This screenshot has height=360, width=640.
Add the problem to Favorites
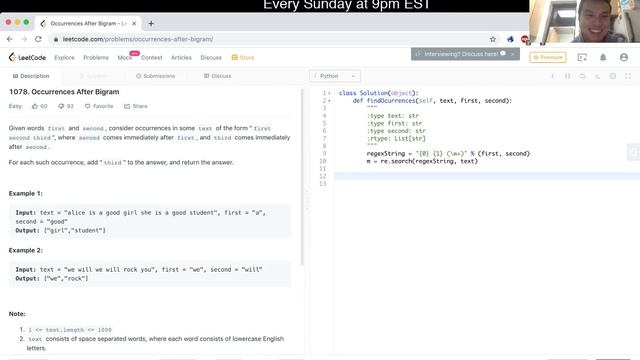(99, 106)
